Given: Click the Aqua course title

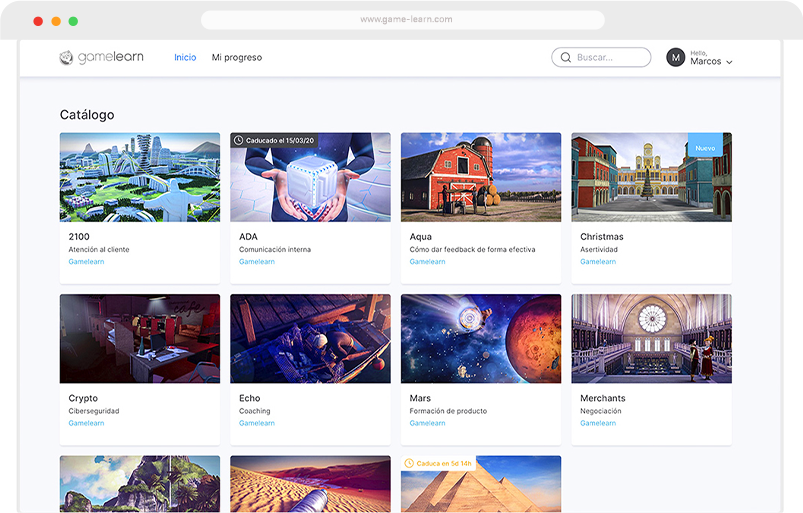Looking at the screenshot, I should point(420,237).
